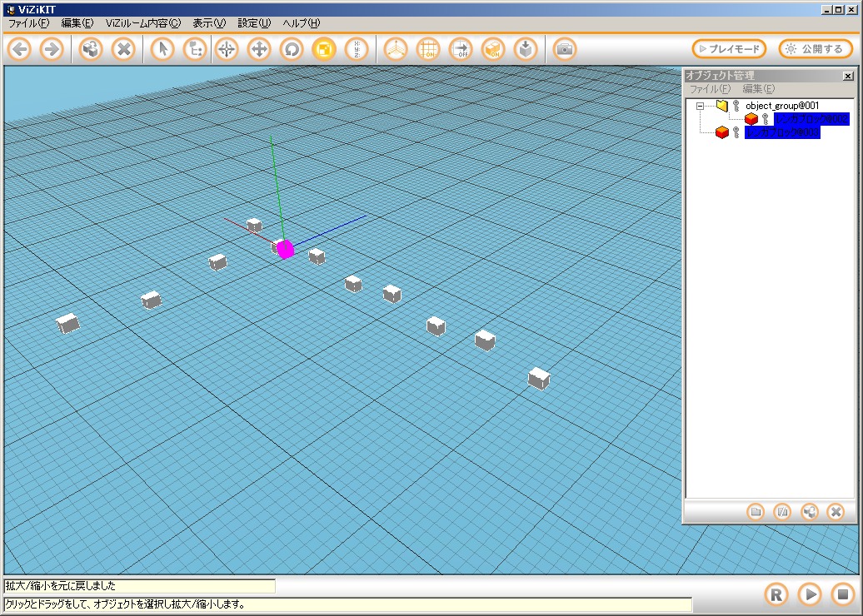
Task: Open the 表示(V) view menu
Action: point(208,23)
